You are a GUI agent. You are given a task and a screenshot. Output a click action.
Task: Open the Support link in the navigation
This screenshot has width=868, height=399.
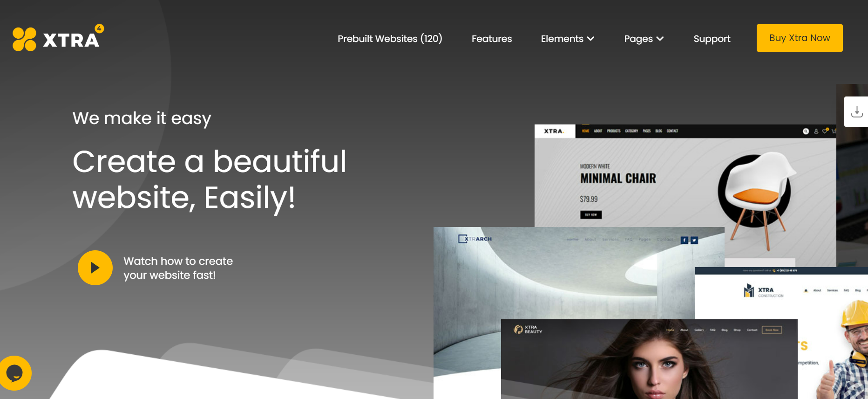(x=712, y=39)
